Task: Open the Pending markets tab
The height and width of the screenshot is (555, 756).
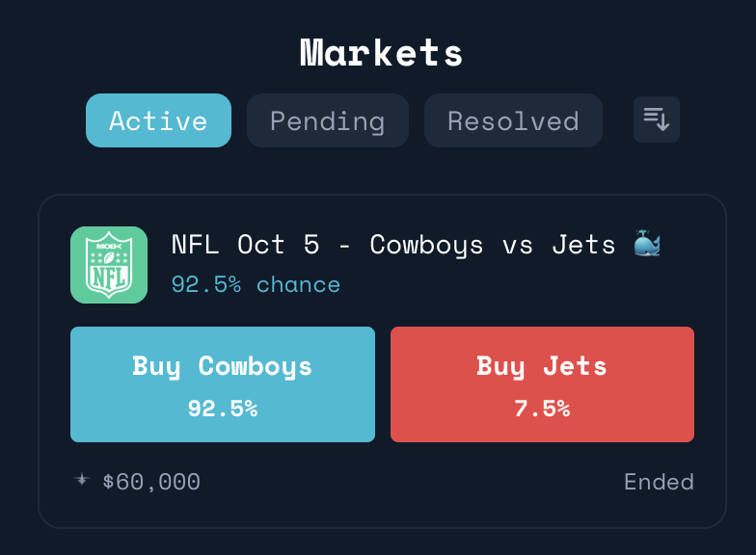Action: 327,120
